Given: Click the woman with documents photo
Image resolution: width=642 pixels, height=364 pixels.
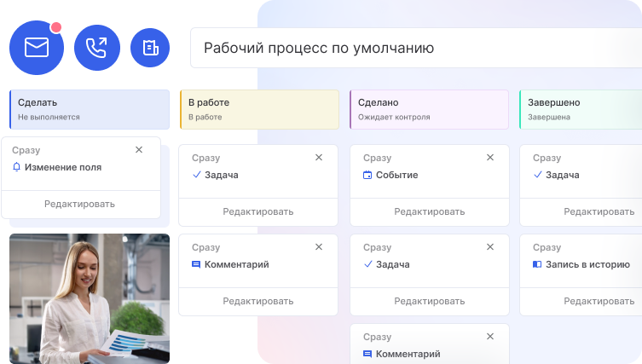Looking at the screenshot, I should [90, 298].
